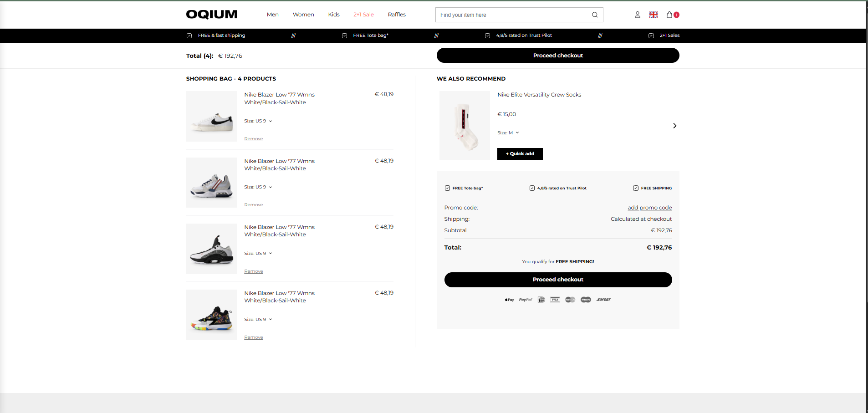Open the Men menu

click(273, 15)
